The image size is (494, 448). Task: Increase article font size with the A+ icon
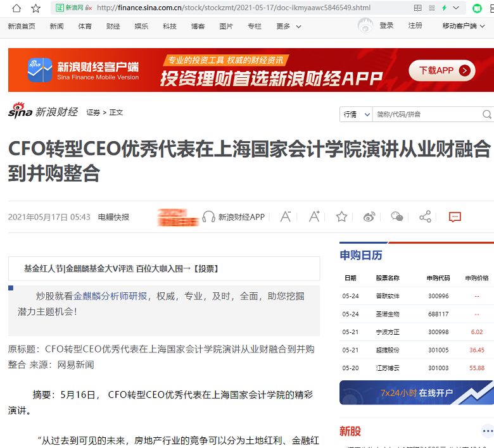[314, 217]
